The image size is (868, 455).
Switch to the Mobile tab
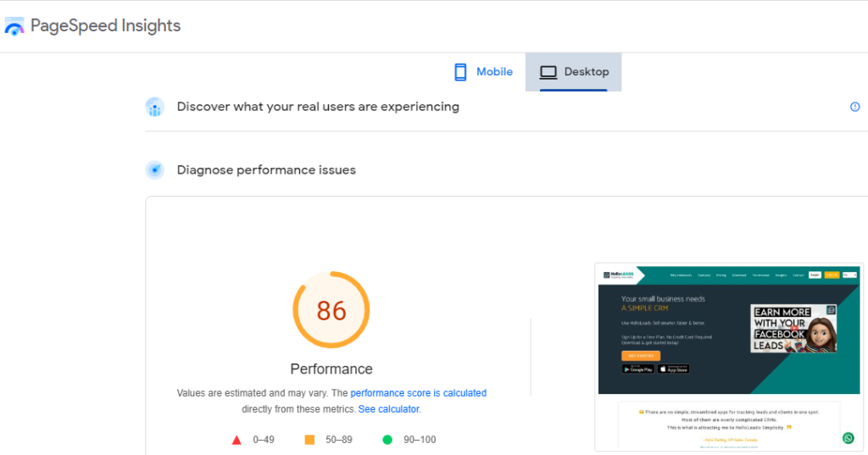coord(483,72)
